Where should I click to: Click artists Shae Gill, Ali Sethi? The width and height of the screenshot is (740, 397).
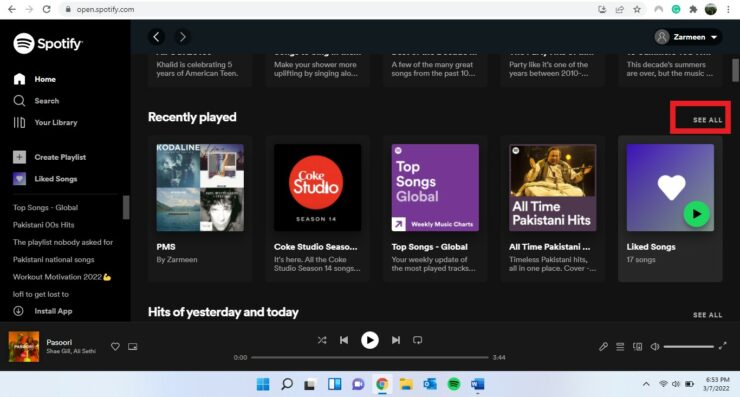coord(71,351)
